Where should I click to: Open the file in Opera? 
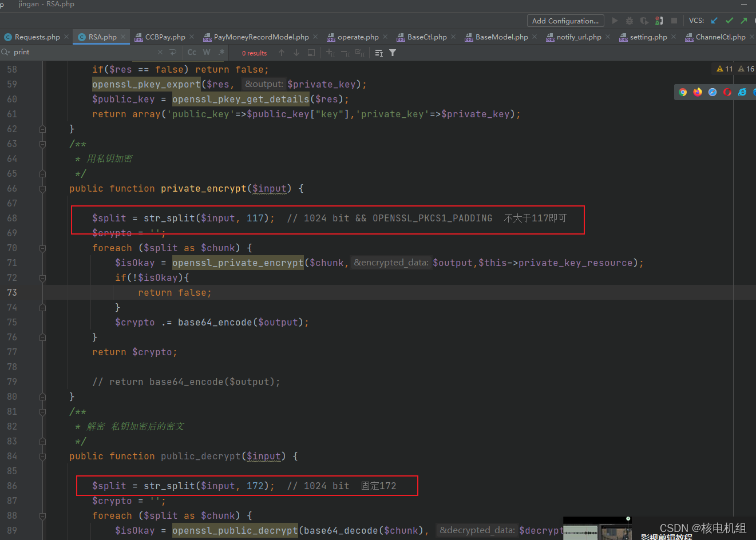tap(727, 92)
